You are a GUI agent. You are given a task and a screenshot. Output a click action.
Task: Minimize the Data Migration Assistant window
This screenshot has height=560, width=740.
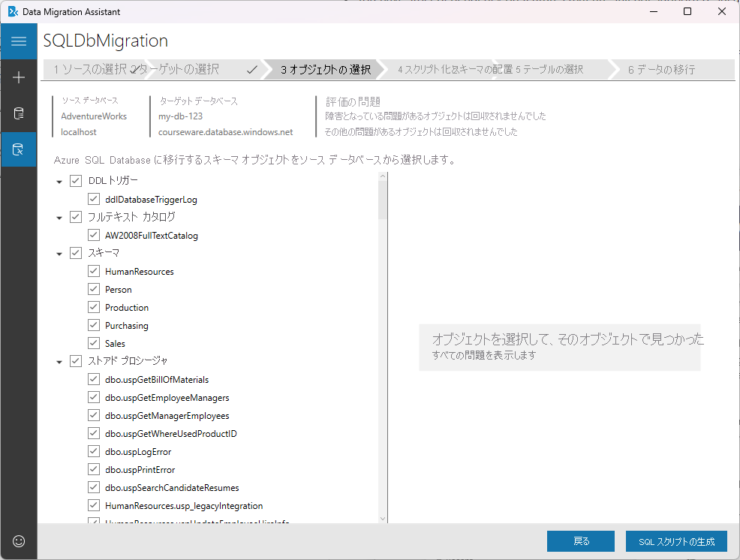654,11
